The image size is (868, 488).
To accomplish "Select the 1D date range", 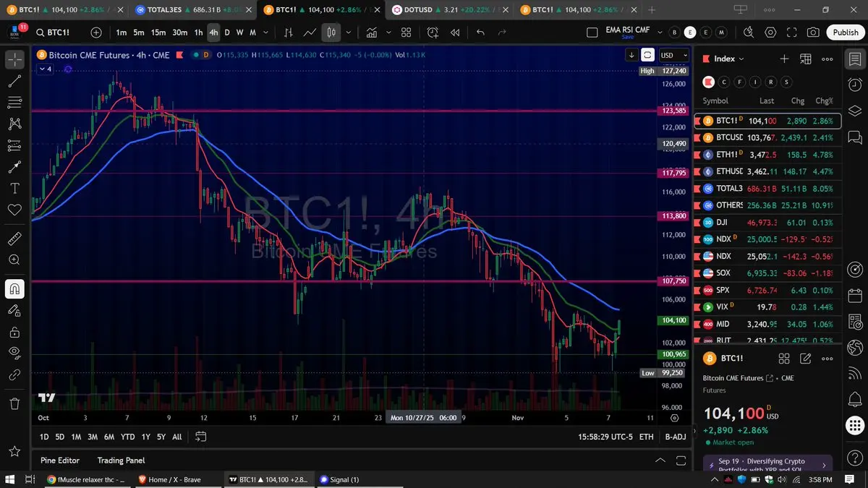I will [x=44, y=437].
